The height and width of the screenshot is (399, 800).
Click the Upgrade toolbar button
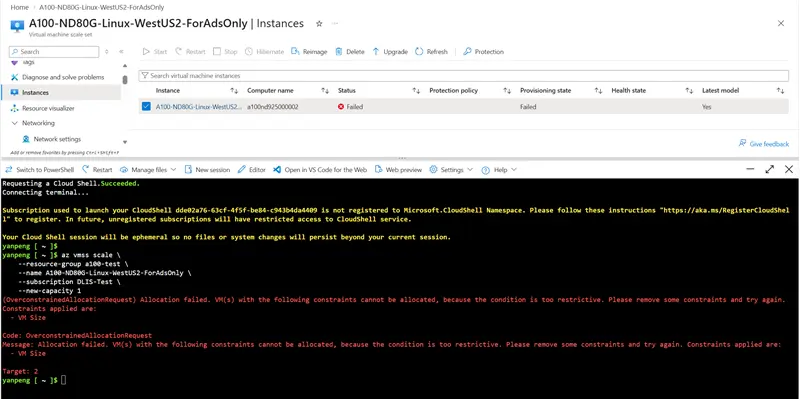pyautogui.click(x=390, y=52)
